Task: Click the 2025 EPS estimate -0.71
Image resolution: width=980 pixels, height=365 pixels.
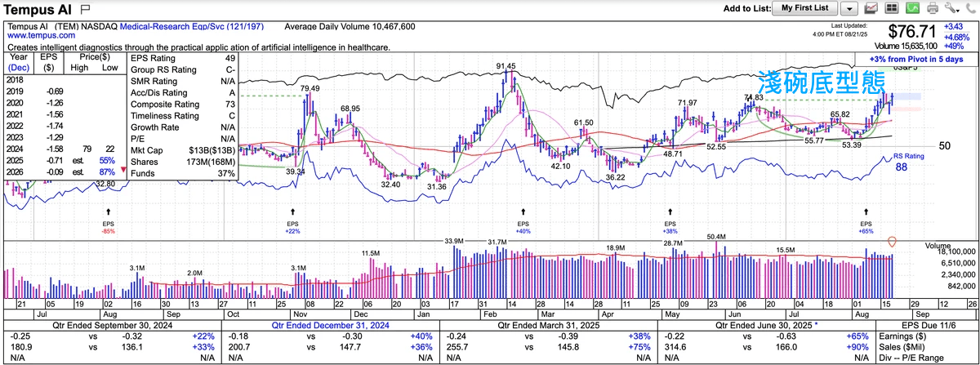Action: coord(54,161)
